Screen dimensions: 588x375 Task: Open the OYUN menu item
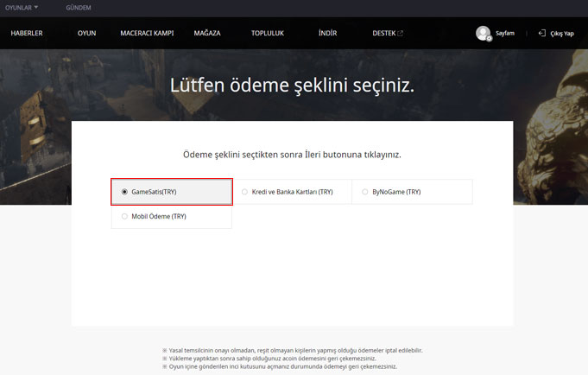coord(86,34)
